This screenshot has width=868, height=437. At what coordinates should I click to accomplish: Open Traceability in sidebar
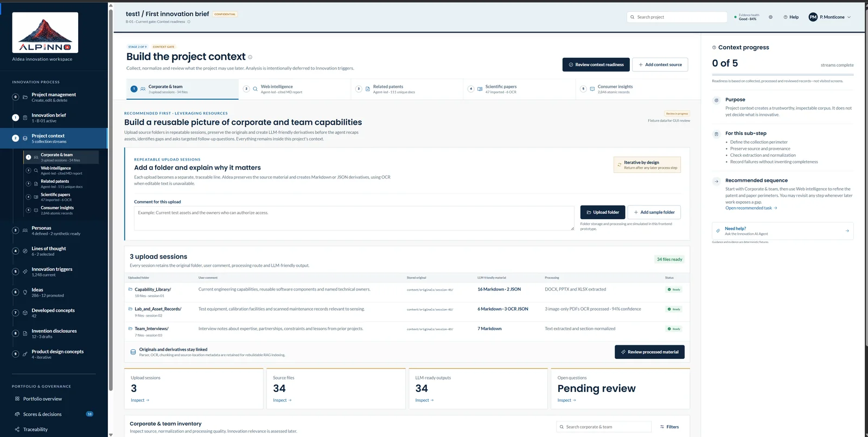pos(35,429)
